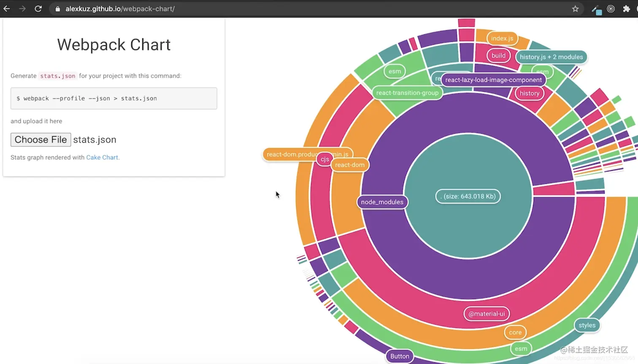Select the react-lazy-load-image-component label

coord(493,80)
